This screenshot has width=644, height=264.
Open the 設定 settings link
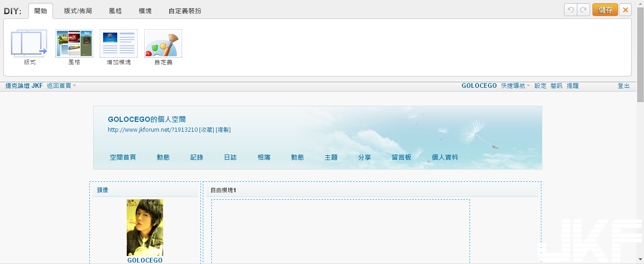pos(540,86)
